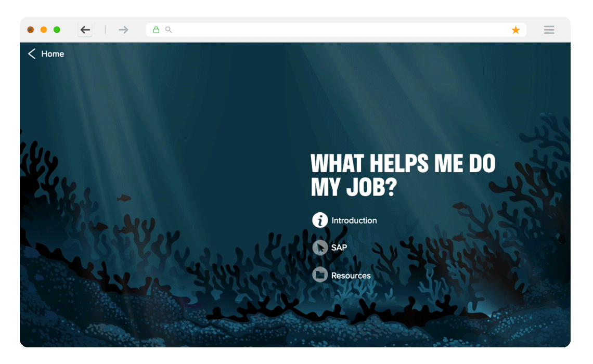Click the 'What helps me do my job?' heading
This screenshot has height=364, width=593.
pos(403,176)
